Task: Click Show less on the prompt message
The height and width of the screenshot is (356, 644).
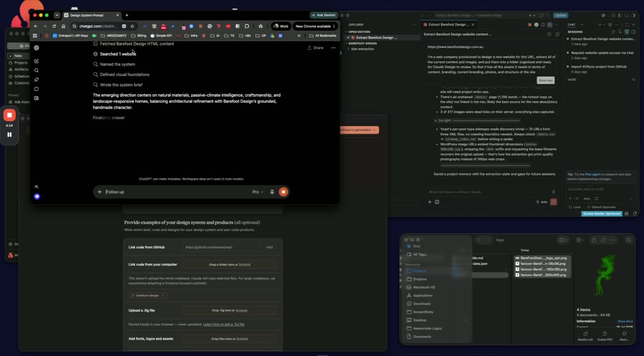Action: [x=546, y=80]
